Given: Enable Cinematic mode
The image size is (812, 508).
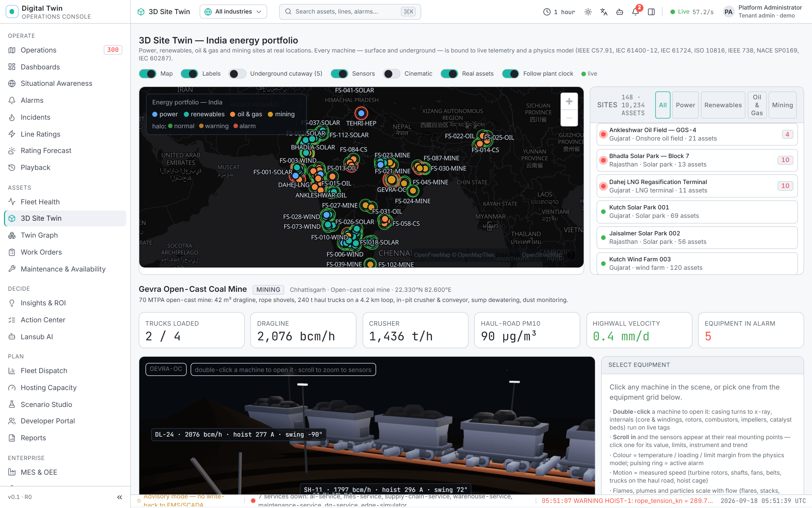Looking at the screenshot, I should click(392, 74).
